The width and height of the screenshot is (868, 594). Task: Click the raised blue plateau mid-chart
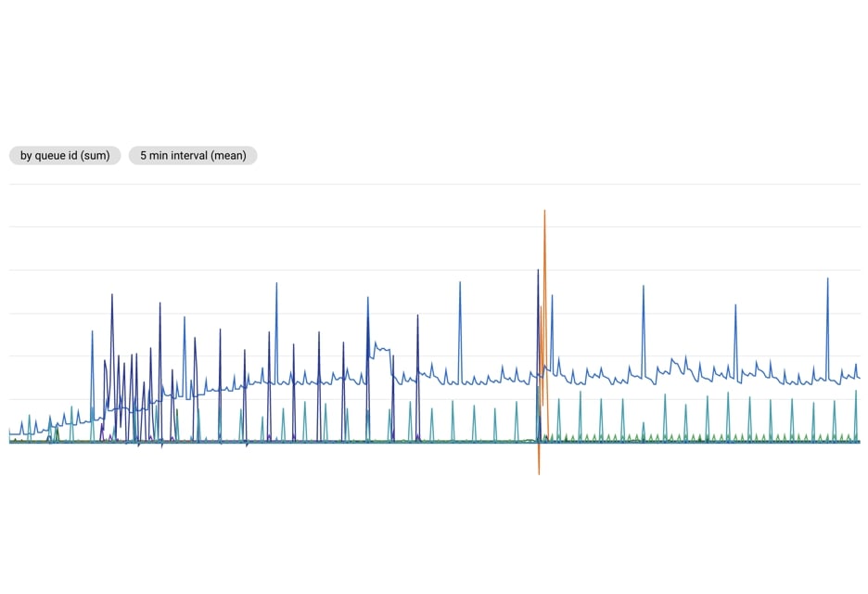tap(381, 349)
